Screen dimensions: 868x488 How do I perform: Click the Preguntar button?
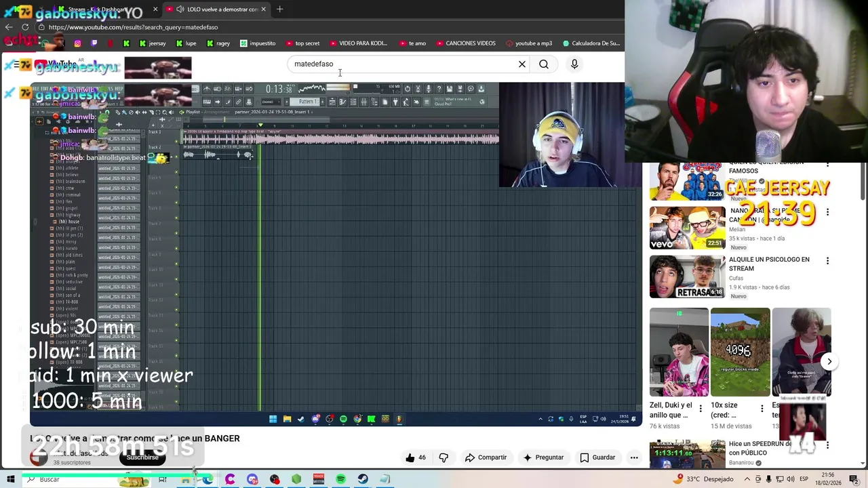[x=543, y=457]
